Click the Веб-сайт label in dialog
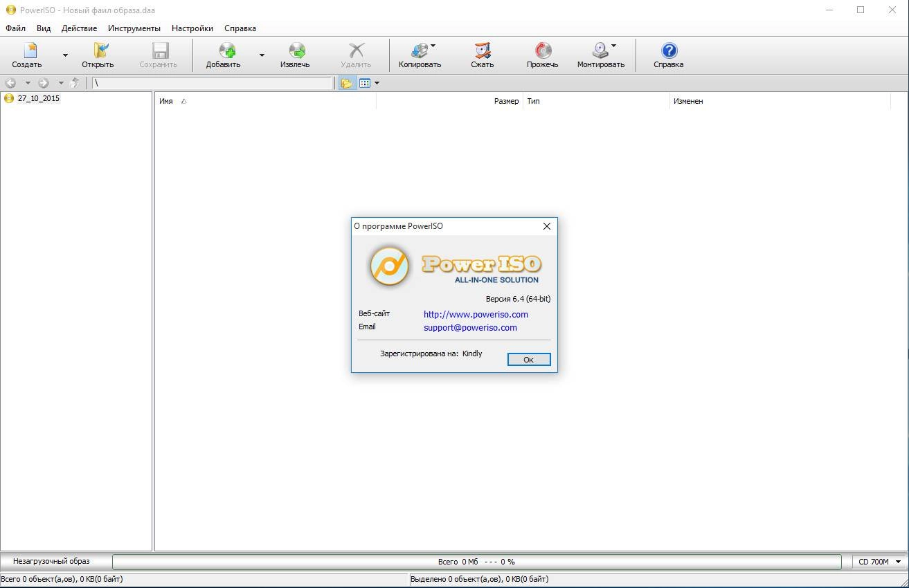The width and height of the screenshot is (909, 588). [374, 313]
